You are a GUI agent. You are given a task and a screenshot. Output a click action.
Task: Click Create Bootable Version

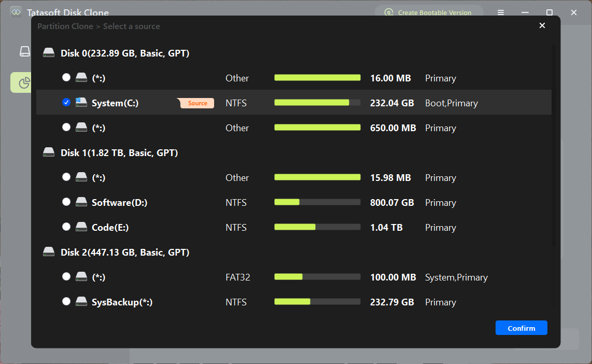click(x=429, y=12)
